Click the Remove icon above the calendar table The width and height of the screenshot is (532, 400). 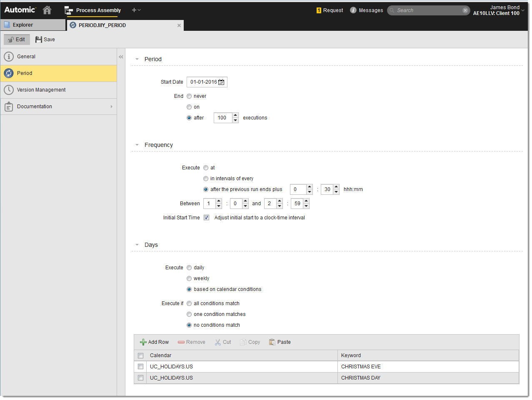[182, 342]
